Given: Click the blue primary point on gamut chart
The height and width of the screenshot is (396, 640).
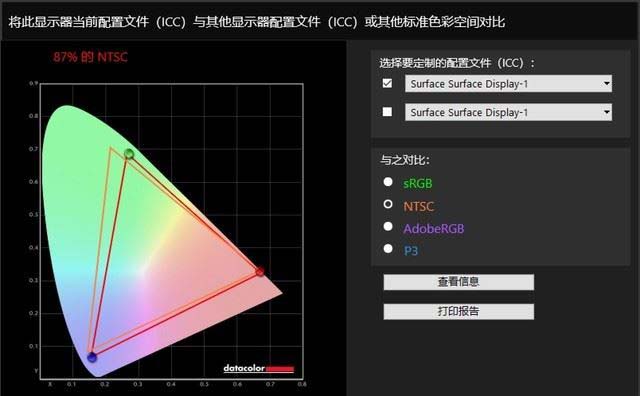Looking at the screenshot, I should tap(92, 357).
